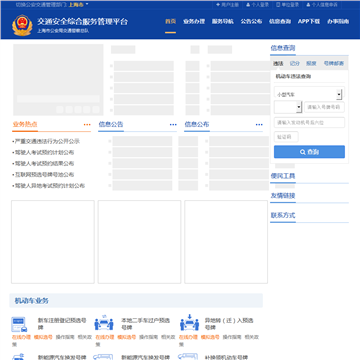360x360 pixels.
Task: Open 服务导航 navigation menu
Action: click(223, 21)
